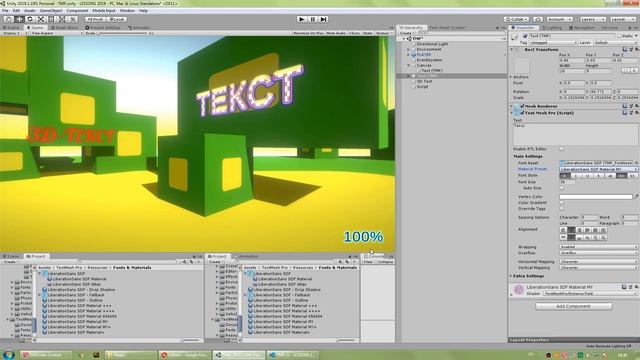The image size is (640, 360).
Task: Open the Shader dropdown
Action: click(x=591, y=293)
